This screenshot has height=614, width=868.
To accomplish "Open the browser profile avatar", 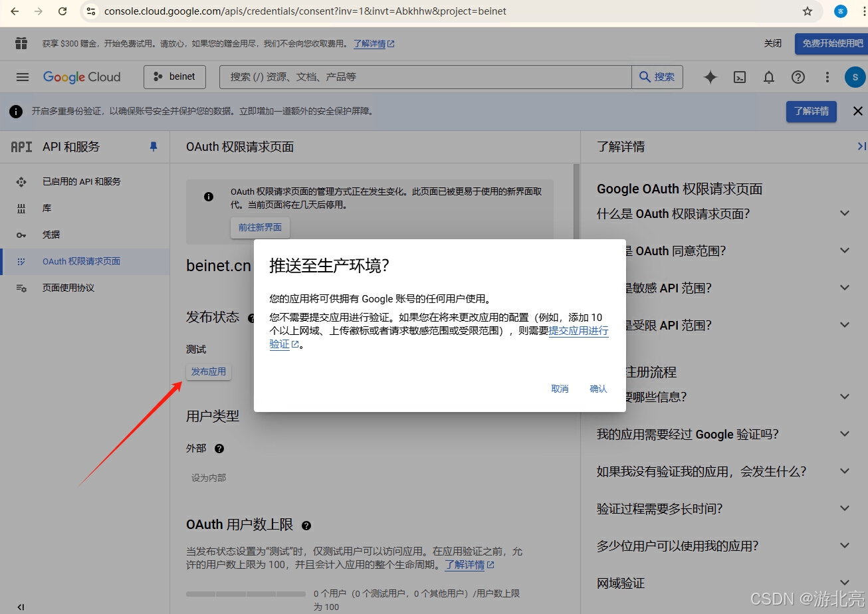I will point(841,11).
